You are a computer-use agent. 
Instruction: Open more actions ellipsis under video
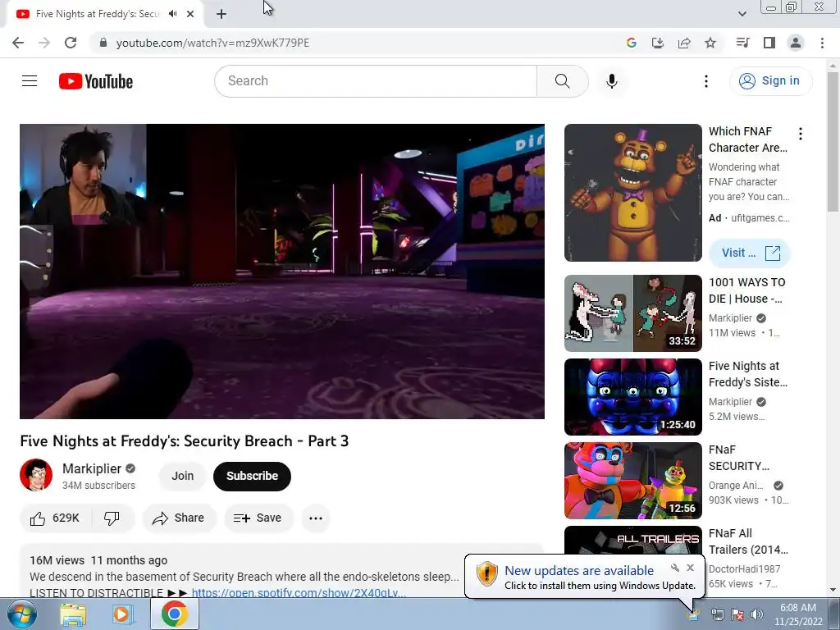click(316, 518)
